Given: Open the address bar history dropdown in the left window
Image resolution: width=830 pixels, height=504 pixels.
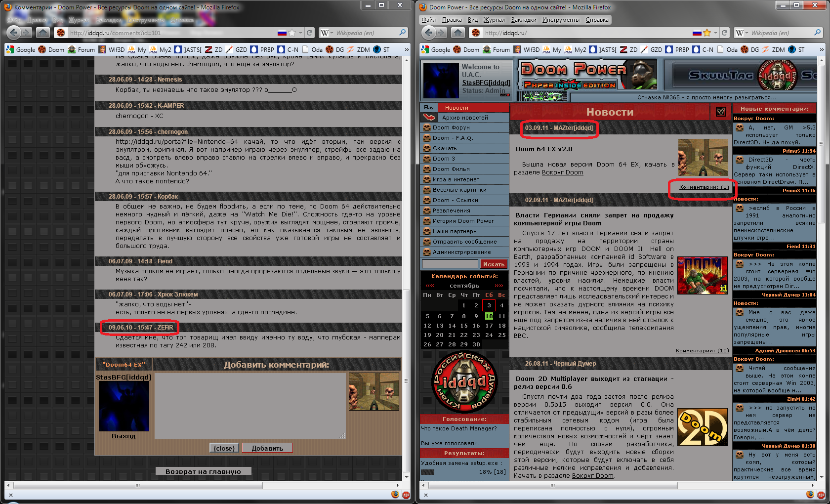Looking at the screenshot, I should (x=300, y=33).
